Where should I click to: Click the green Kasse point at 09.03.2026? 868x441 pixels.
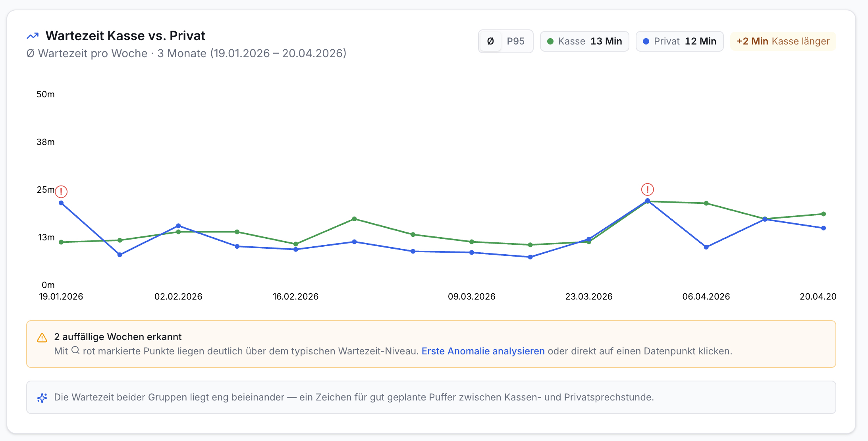pyautogui.click(x=472, y=242)
